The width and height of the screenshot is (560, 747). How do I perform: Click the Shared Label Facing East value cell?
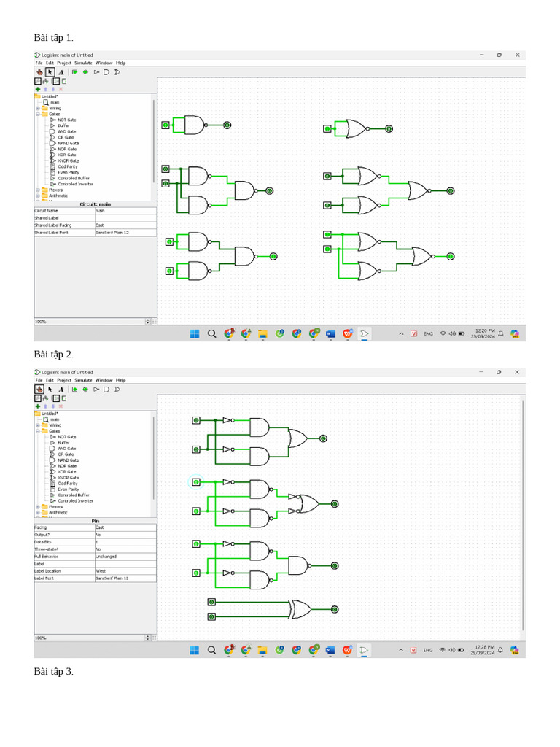[125, 225]
